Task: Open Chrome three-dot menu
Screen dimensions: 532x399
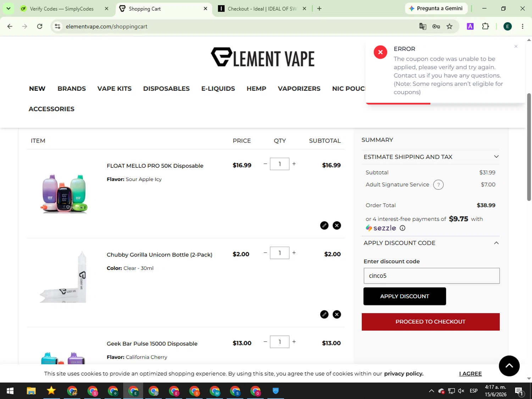Action: pos(522,27)
